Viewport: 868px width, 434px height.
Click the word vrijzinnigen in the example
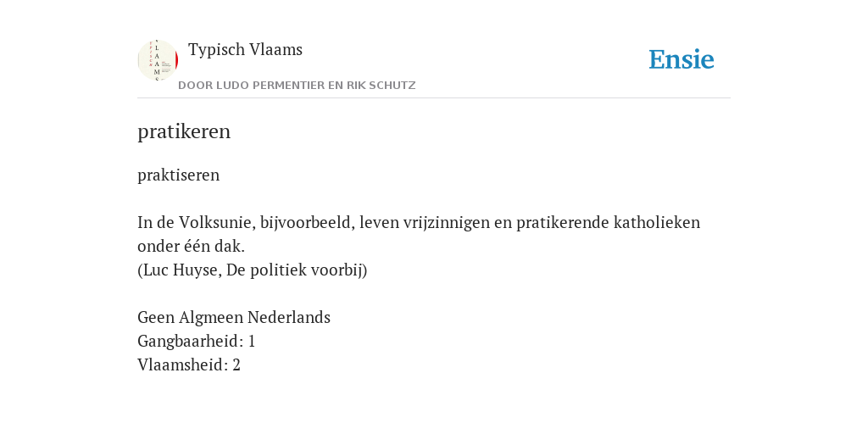[x=437, y=223]
